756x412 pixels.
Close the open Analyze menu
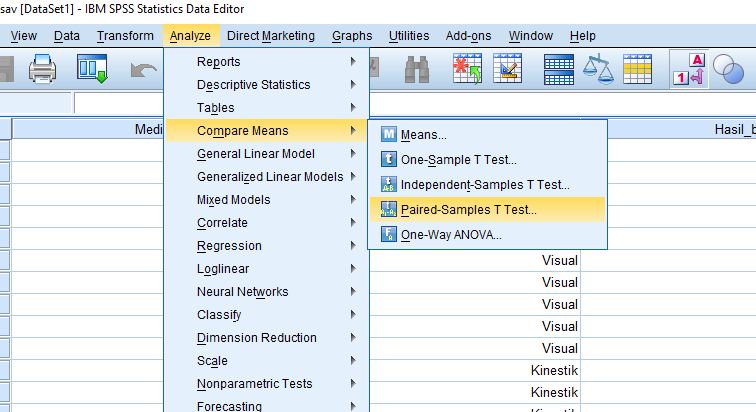(190, 36)
